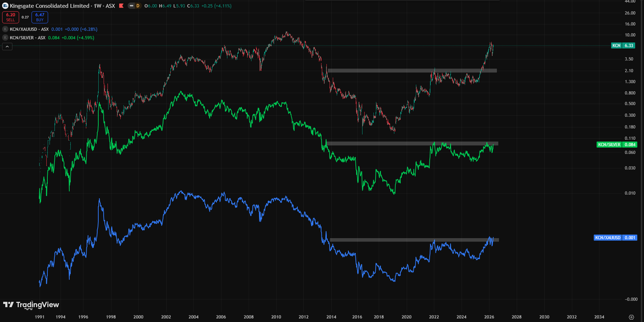The image size is (644, 322).
Task: Select the KCN/XAUUSD · ASX legend label
Action: pyautogui.click(x=29, y=29)
